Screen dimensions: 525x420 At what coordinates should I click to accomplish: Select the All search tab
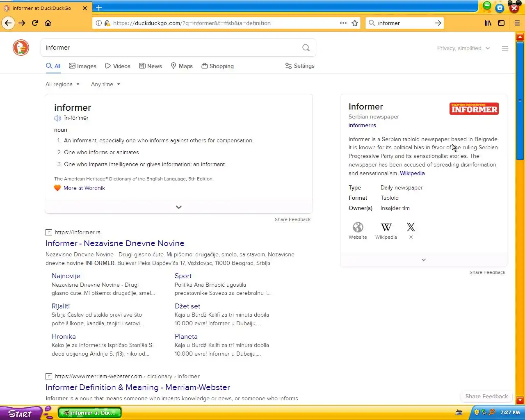[53, 66]
